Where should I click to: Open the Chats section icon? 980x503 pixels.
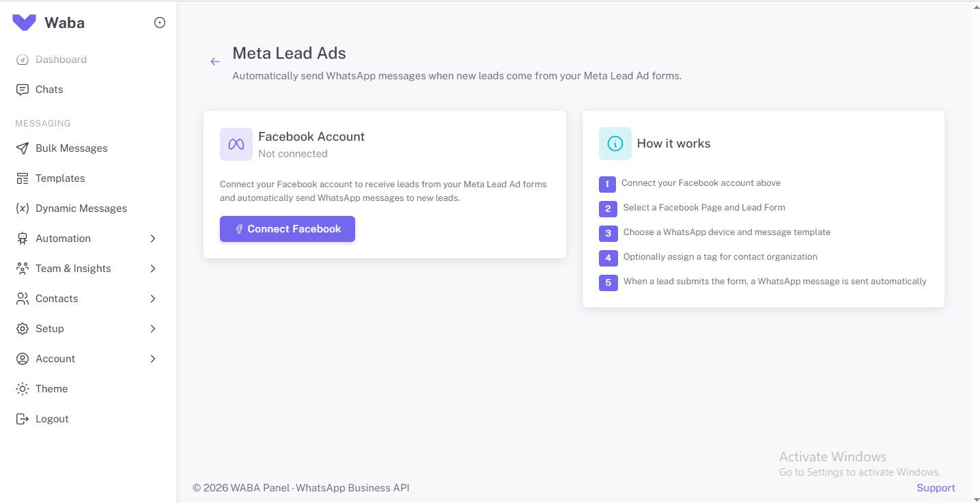[23, 89]
